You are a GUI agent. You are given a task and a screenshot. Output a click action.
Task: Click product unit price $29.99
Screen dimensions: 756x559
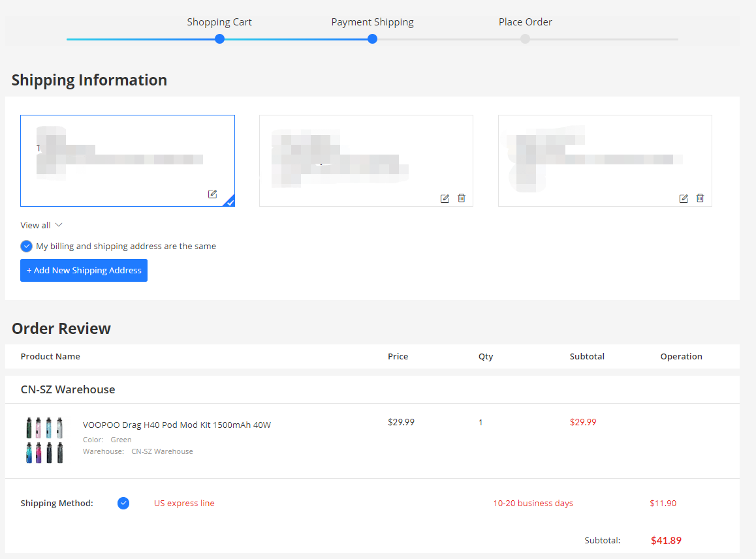pos(401,422)
